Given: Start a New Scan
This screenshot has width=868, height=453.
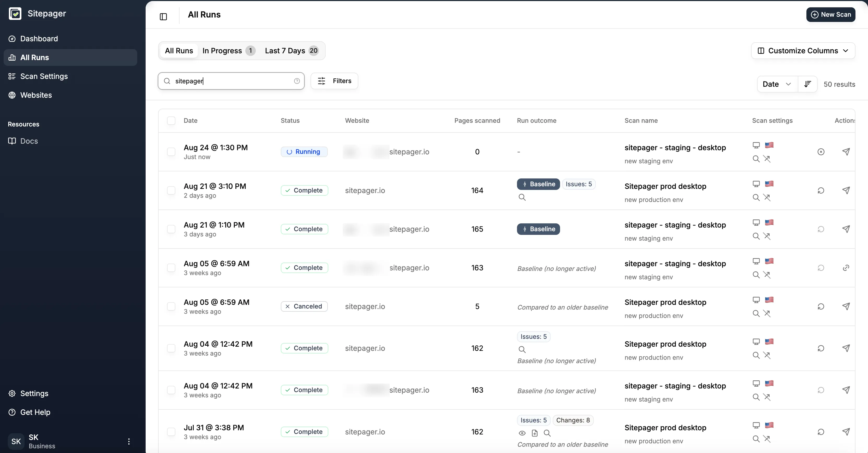Looking at the screenshot, I should pyautogui.click(x=831, y=15).
